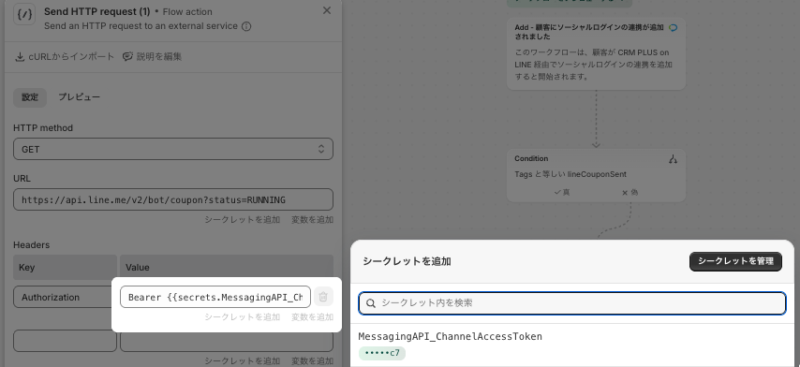Click the 偽 false branch of Condition
The width and height of the screenshot is (800, 367).
[630, 192]
